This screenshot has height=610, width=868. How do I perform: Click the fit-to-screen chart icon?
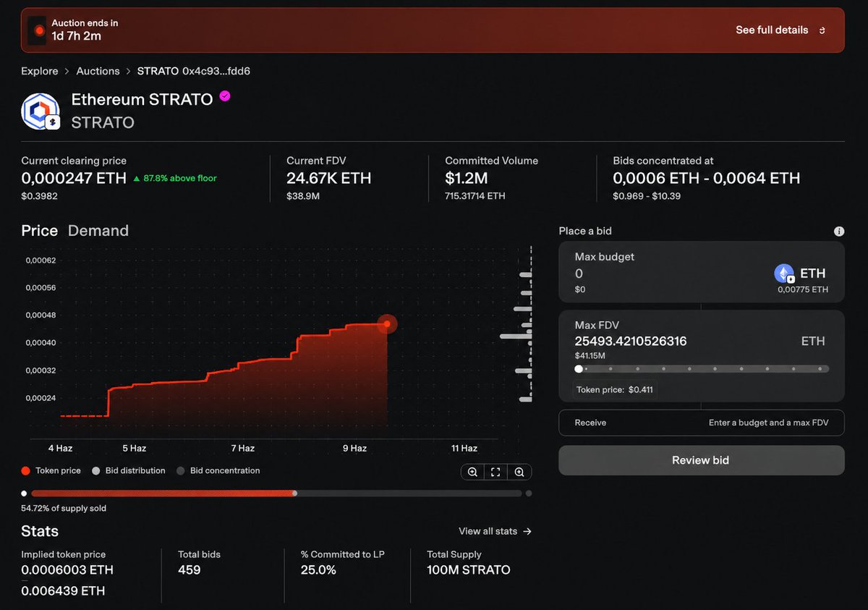(496, 472)
